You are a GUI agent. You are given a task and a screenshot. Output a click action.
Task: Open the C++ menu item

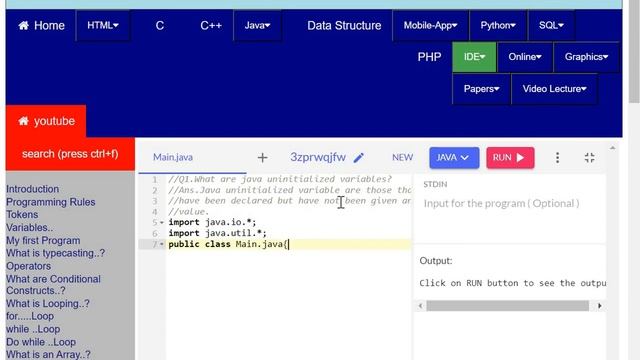(211, 26)
